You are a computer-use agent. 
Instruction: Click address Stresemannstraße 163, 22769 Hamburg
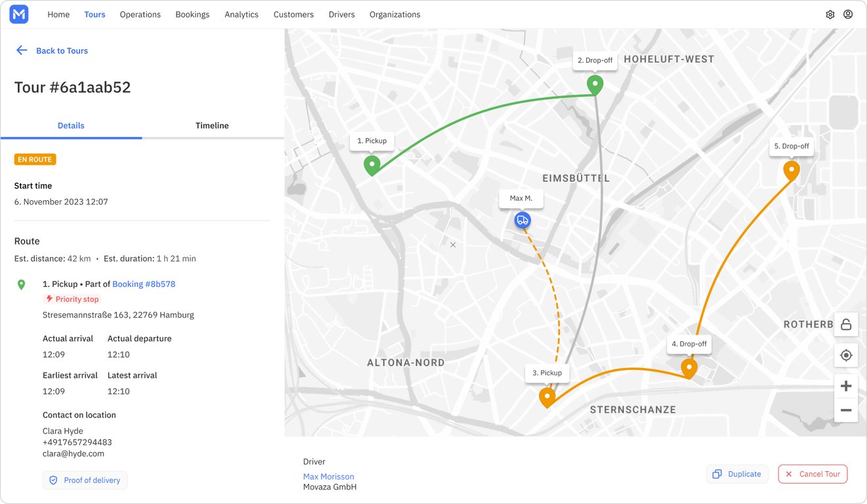click(118, 315)
